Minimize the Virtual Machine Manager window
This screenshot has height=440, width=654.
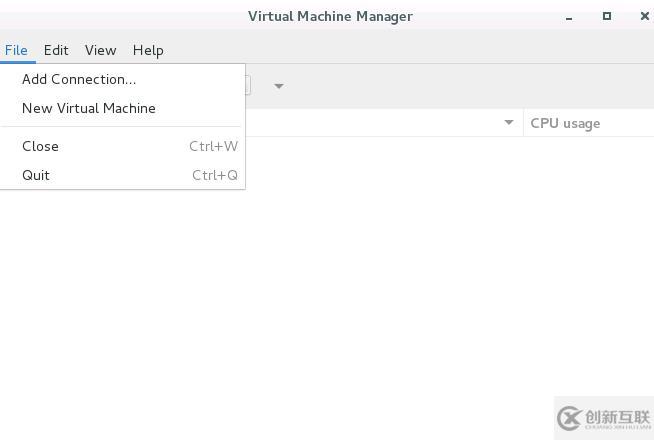(x=570, y=17)
